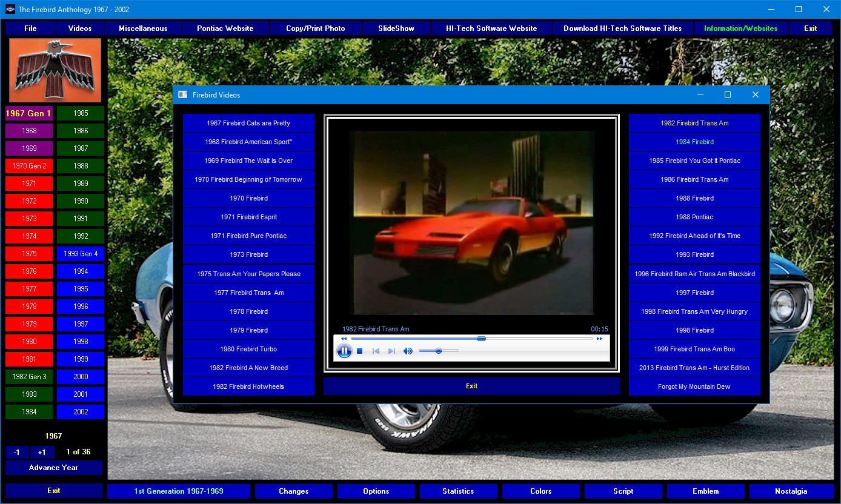The width and height of the screenshot is (841, 504).
Task: Click Exit in Firebird Videos window
Action: [471, 386]
